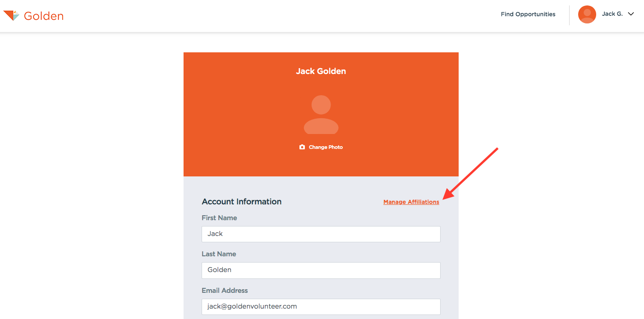644x319 pixels.
Task: Click the large profile photo placeholder
Action: (321, 115)
